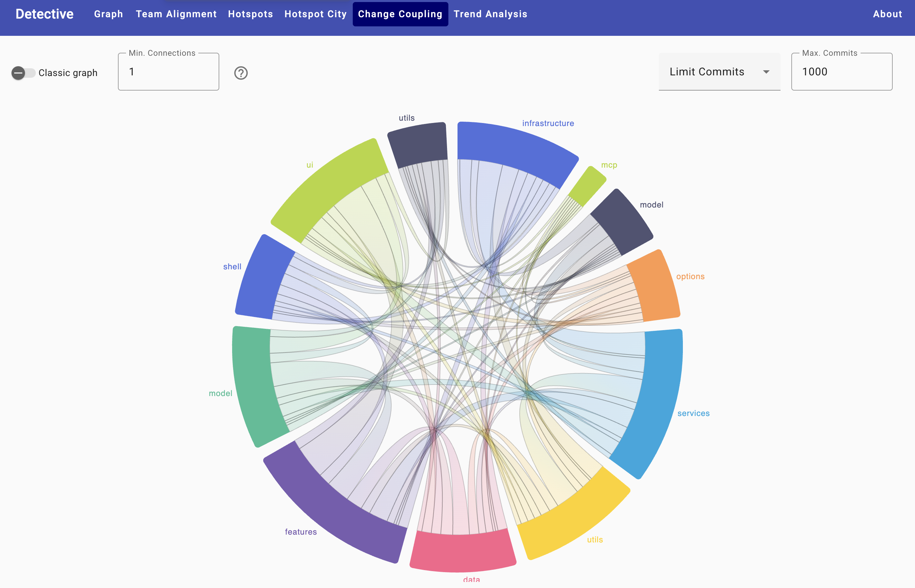This screenshot has height=588, width=915.
Task: Click the Limit Commits dropdown arrow
Action: pyautogui.click(x=766, y=72)
